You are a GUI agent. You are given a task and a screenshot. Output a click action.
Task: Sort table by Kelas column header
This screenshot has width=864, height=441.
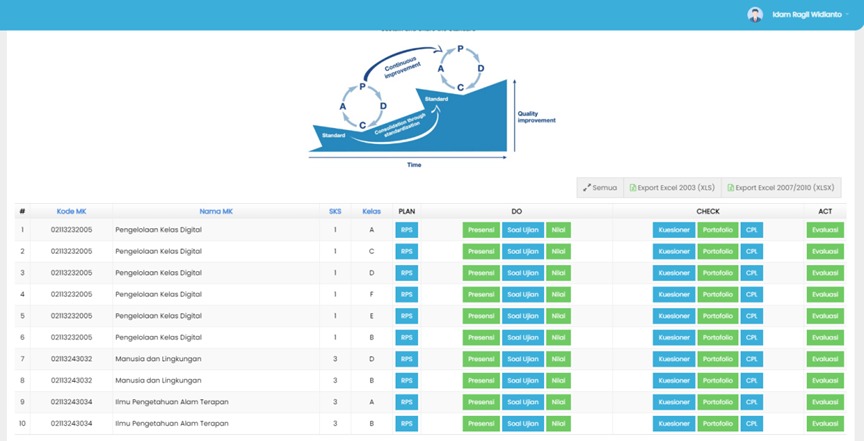pos(371,211)
